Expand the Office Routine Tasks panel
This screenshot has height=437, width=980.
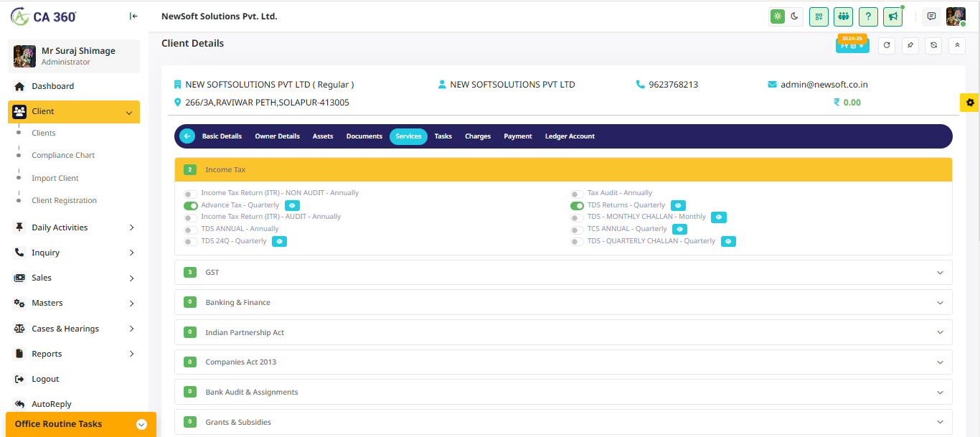click(80, 424)
